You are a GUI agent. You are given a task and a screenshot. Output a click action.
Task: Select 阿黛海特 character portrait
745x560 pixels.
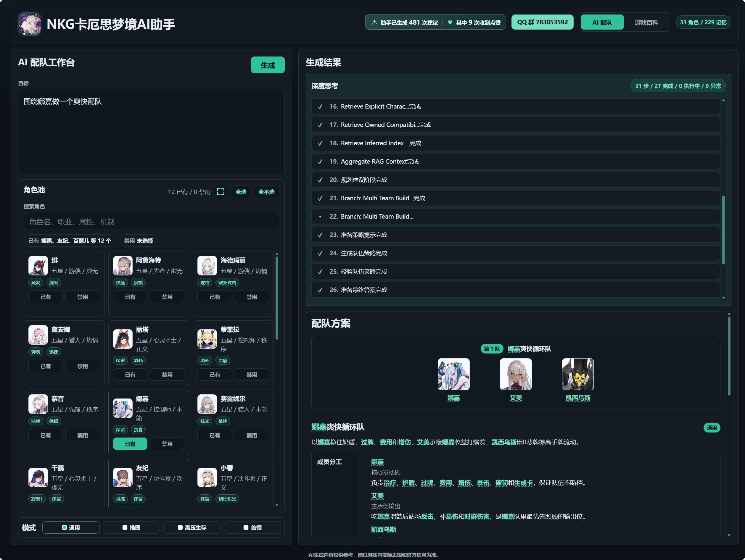(123, 266)
